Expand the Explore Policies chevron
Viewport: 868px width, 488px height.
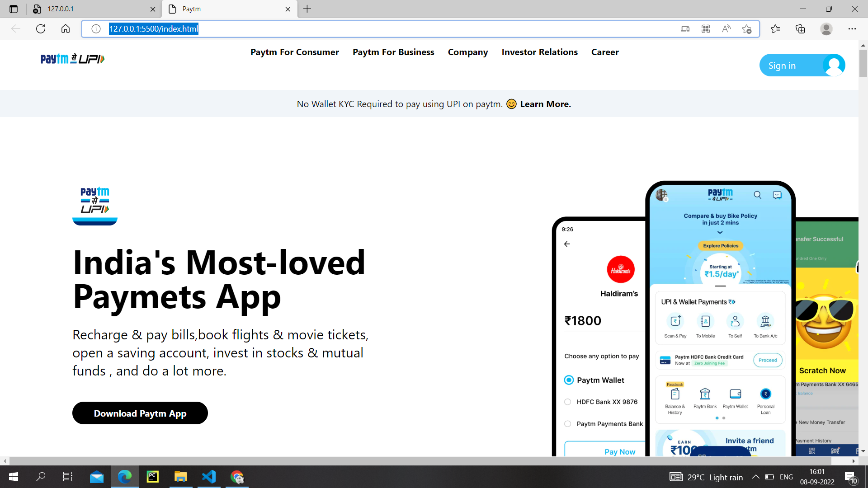(x=720, y=233)
